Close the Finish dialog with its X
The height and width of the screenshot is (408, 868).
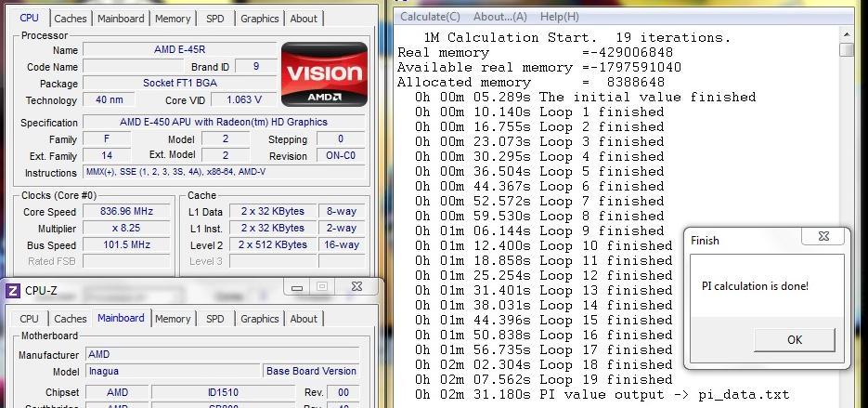click(823, 237)
